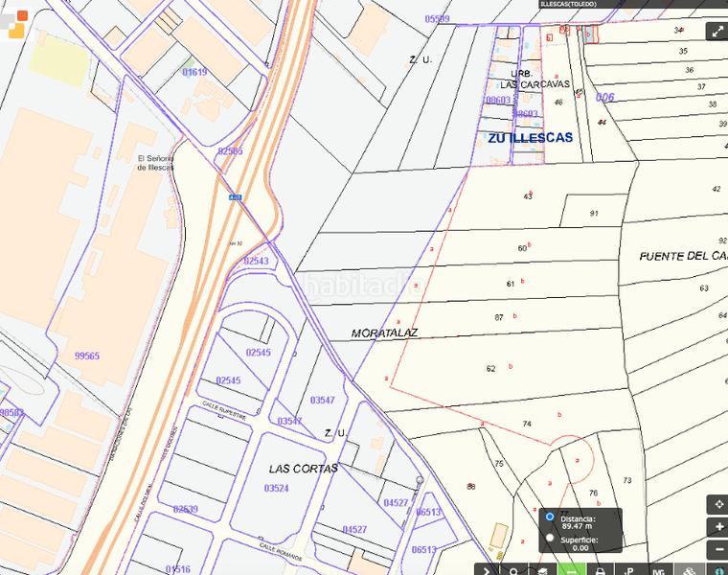
Task: Click the ILLESCAS(TOLEDO) location header
Action: tap(568, 5)
